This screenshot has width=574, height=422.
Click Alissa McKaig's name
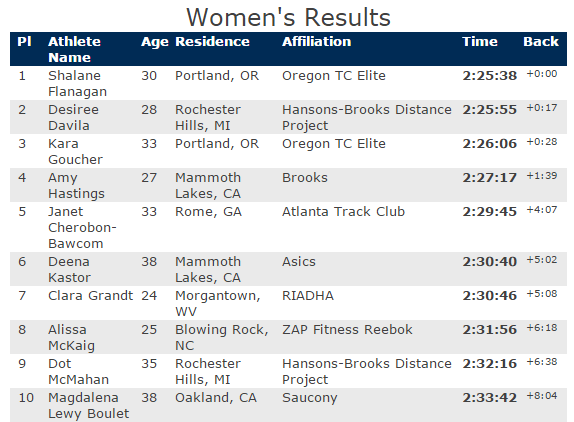click(x=71, y=338)
